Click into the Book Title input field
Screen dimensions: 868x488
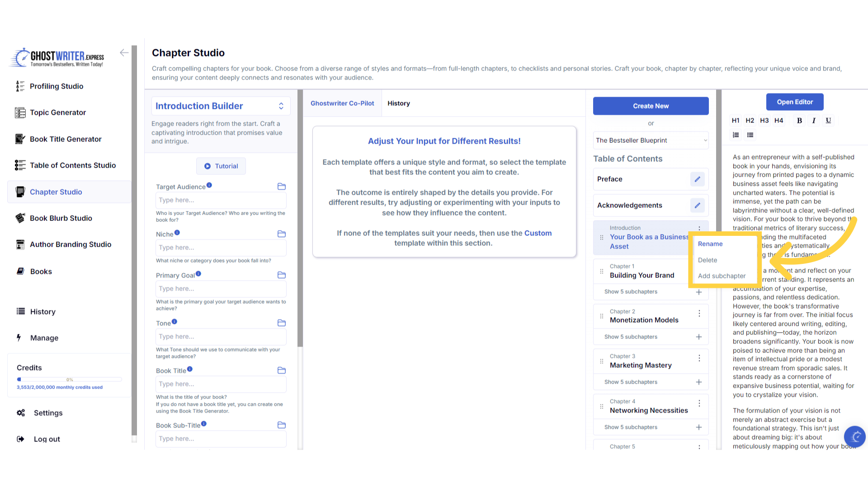(x=221, y=384)
